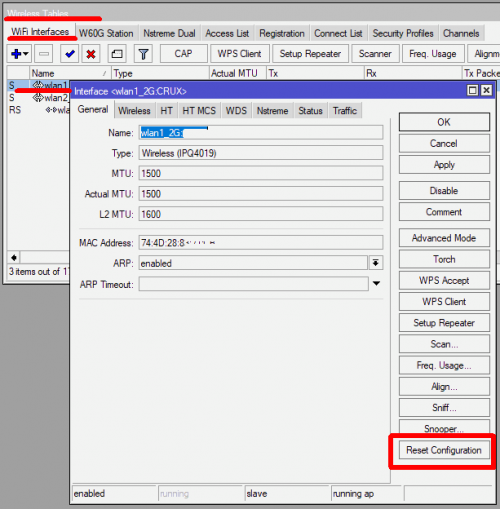Screen dimensions: 500x509
Task: Click into the MTU input field
Action: point(261,173)
